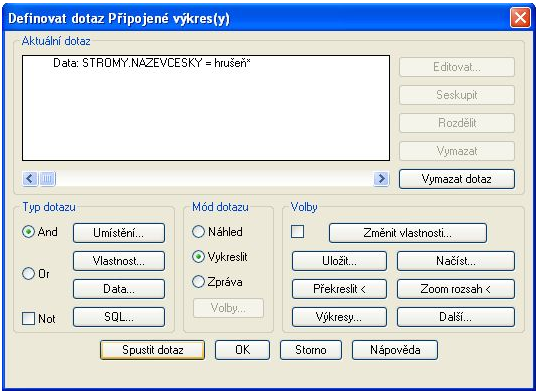Viewport: 538px width, 392px height.
Task: Confirm with the OK button
Action: (x=243, y=350)
